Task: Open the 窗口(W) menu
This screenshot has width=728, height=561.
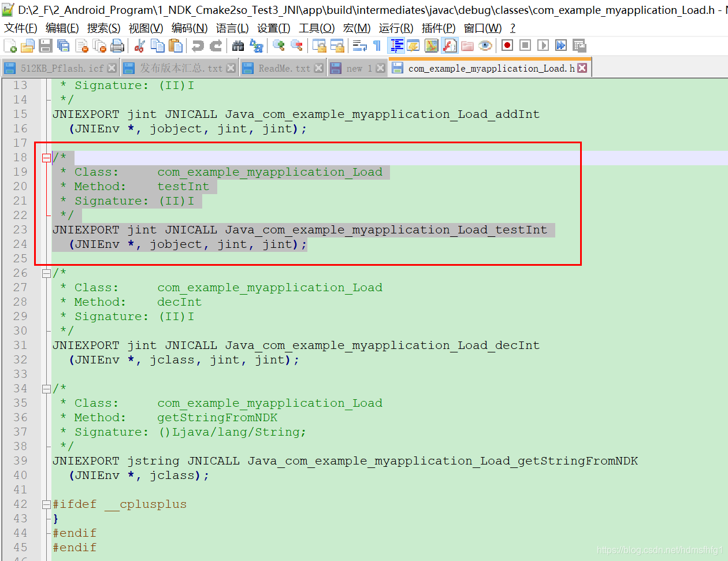Action: click(482, 28)
